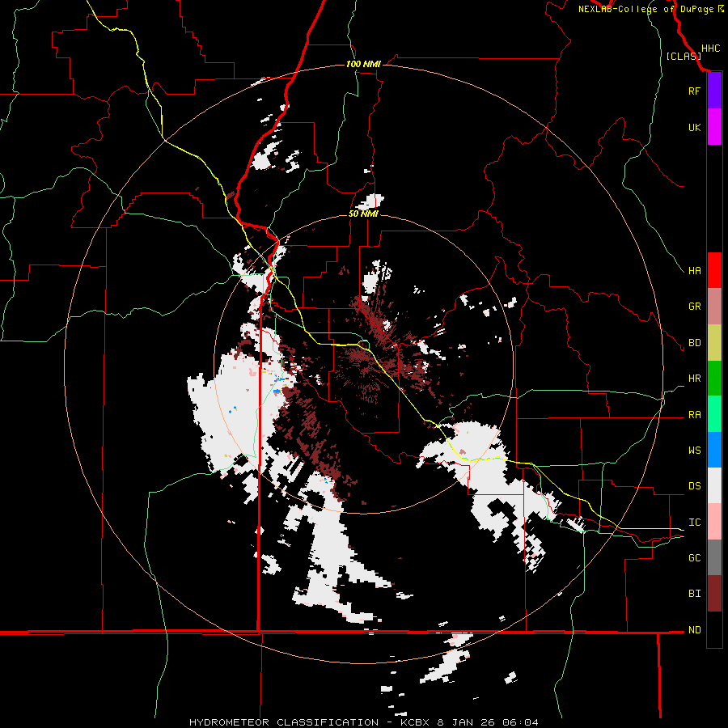728x728 pixels.
Task: Click the DS white legend swatch
Action: 714,485
